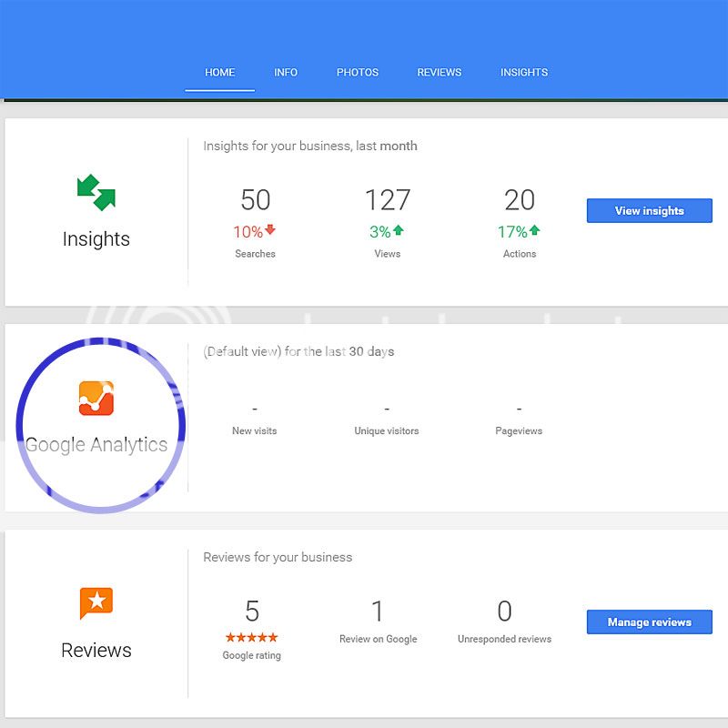Click the Searches label
The height and width of the screenshot is (728, 728).
(256, 254)
